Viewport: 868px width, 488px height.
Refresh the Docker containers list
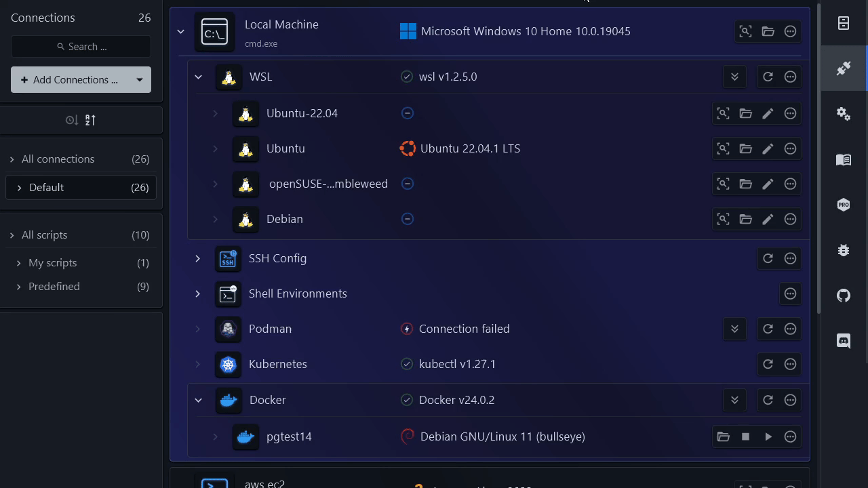coord(768,400)
